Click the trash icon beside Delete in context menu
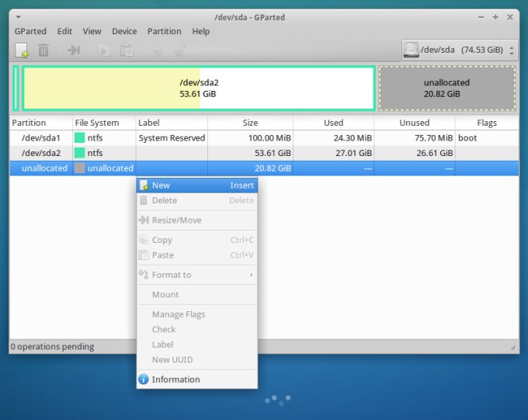Screen dimensions: 528x420 (x=144, y=200)
